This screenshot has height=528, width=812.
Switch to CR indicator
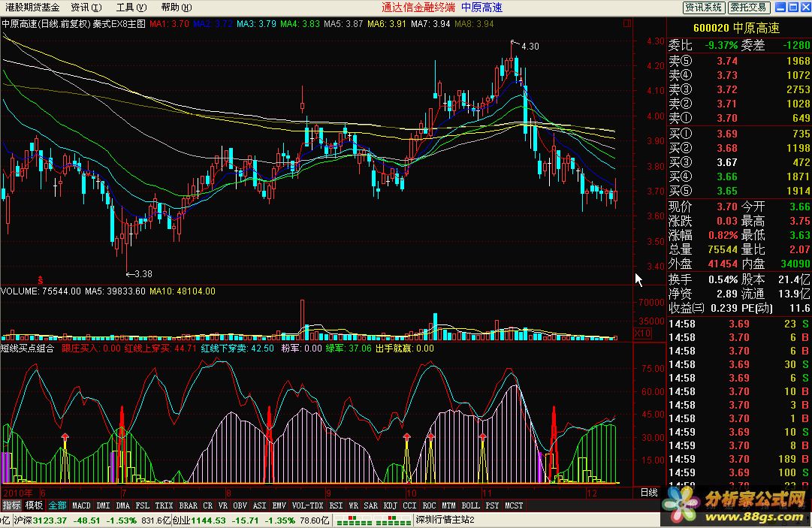click(x=207, y=505)
